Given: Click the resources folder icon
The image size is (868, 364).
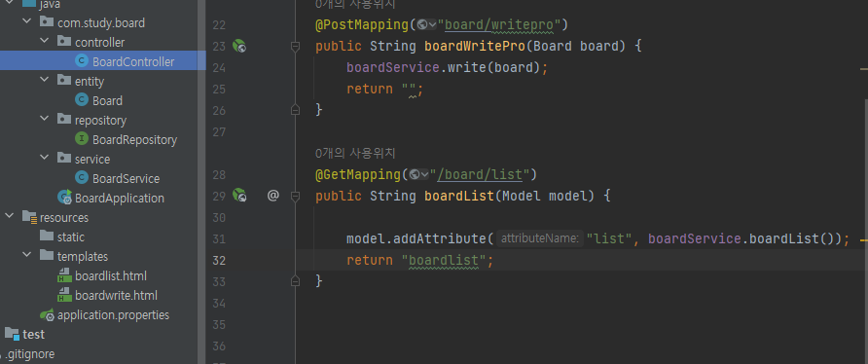Looking at the screenshot, I should point(29,217).
